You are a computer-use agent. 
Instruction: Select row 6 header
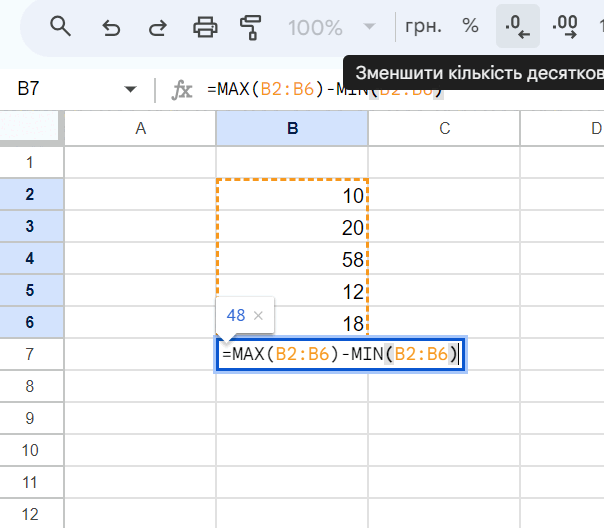tap(32, 322)
